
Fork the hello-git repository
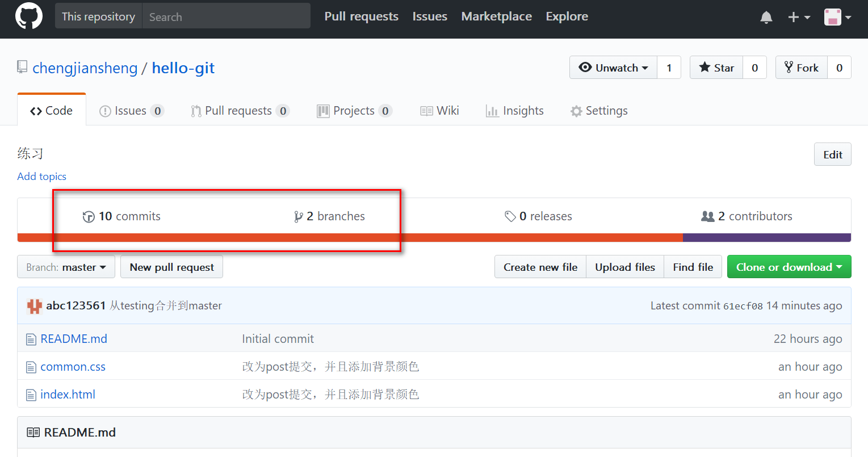802,68
